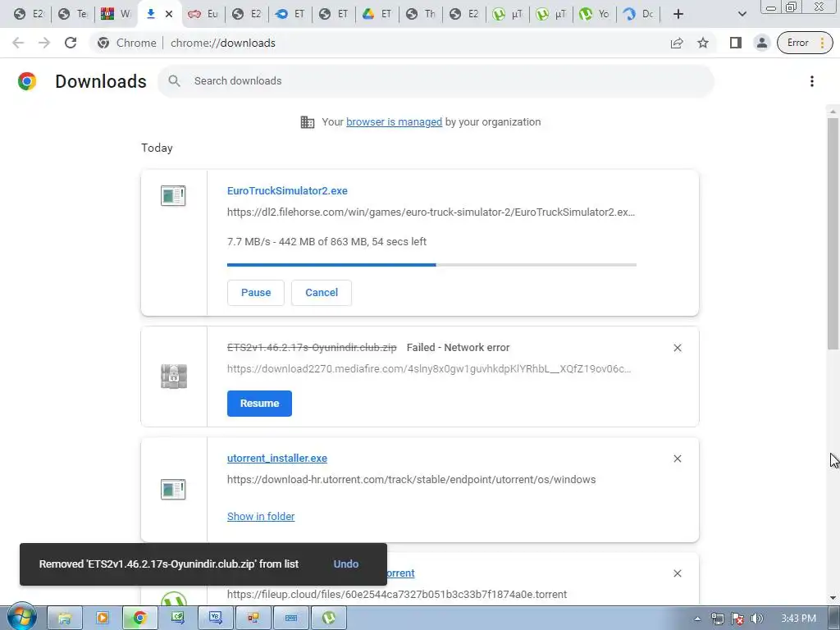Switch to the Th tab

pyautogui.click(x=421, y=14)
